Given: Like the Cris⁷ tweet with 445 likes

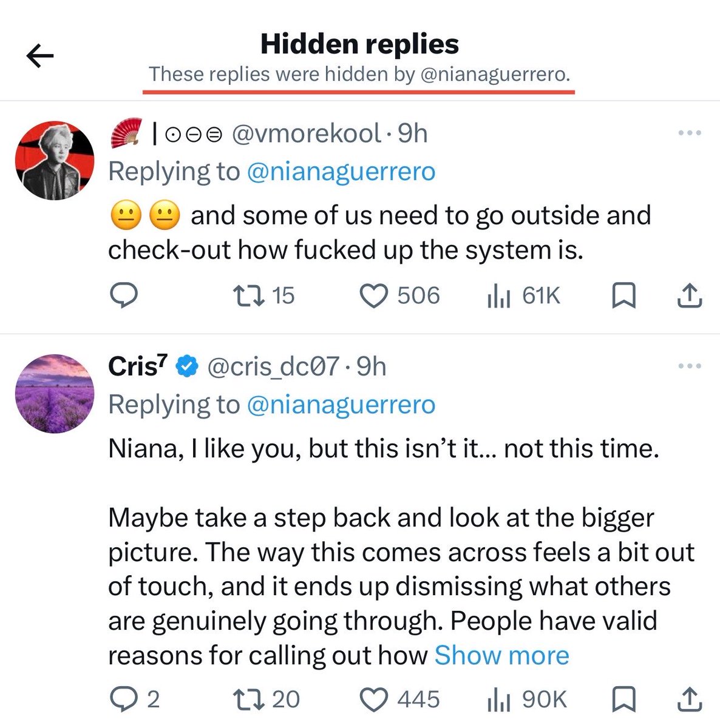Looking at the screenshot, I should point(400,699).
